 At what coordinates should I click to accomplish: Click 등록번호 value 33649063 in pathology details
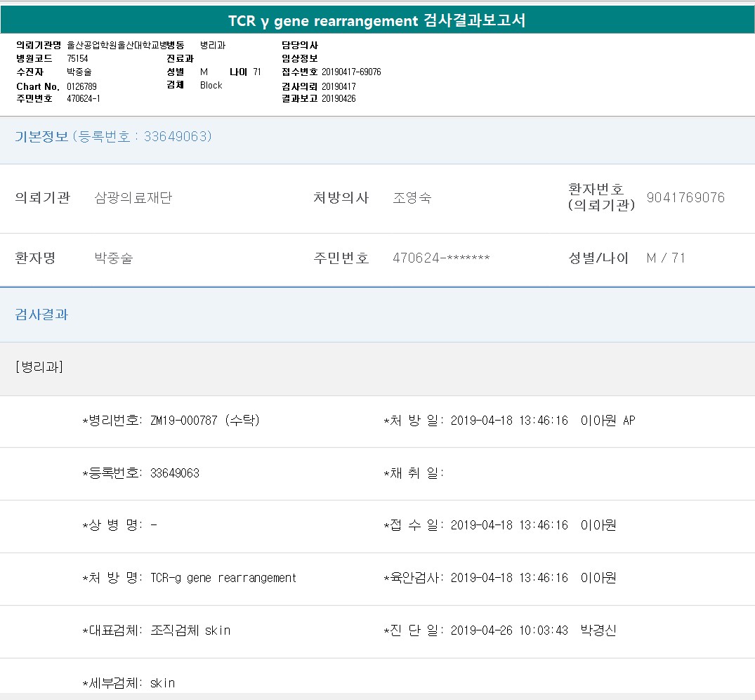[x=174, y=473]
